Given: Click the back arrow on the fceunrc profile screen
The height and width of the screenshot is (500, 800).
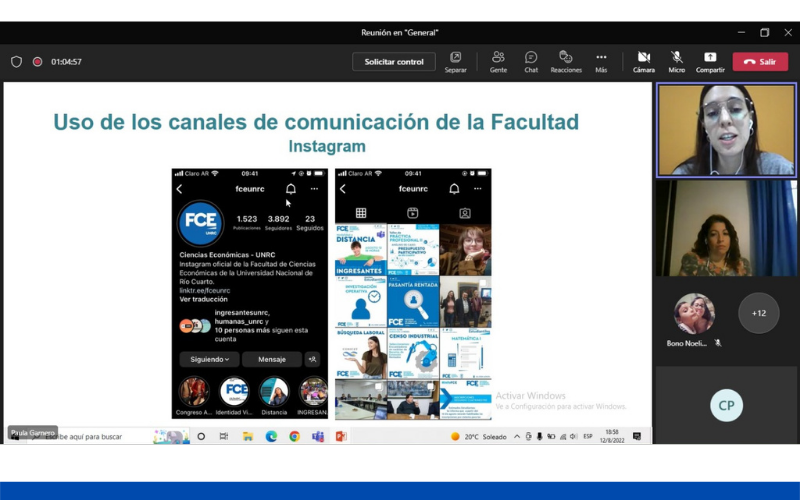Looking at the screenshot, I should (x=180, y=189).
